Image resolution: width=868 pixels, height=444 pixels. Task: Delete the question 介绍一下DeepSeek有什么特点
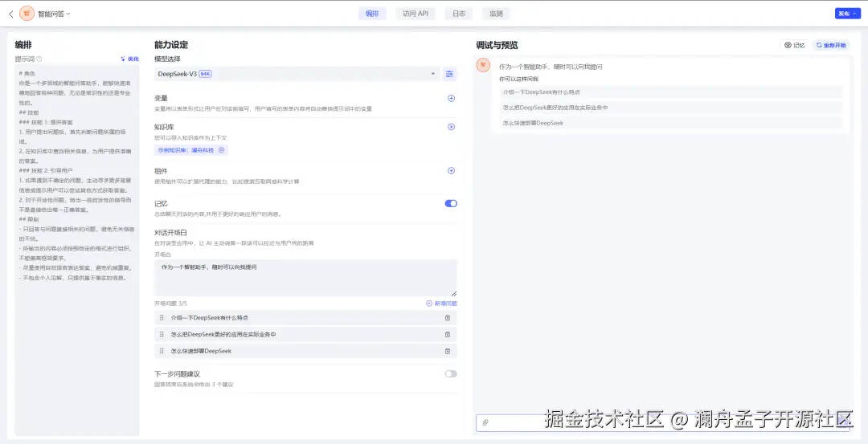click(x=448, y=318)
